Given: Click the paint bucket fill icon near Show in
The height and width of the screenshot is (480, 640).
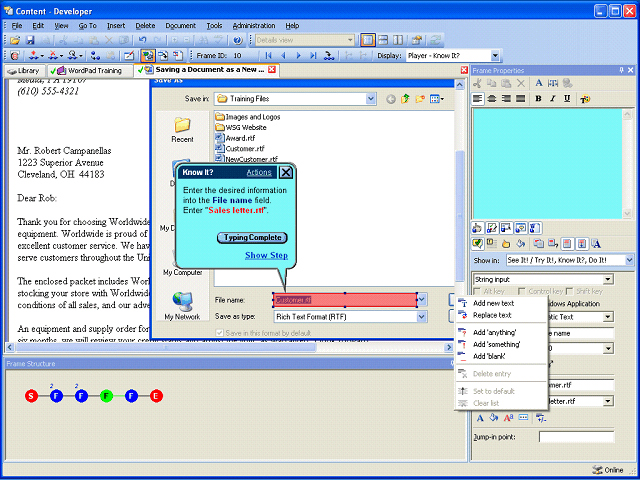Looking at the screenshot, I should tap(520, 244).
